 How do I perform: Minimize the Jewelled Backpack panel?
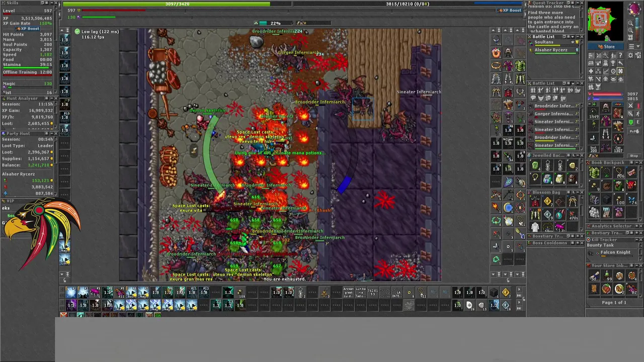coord(578,155)
